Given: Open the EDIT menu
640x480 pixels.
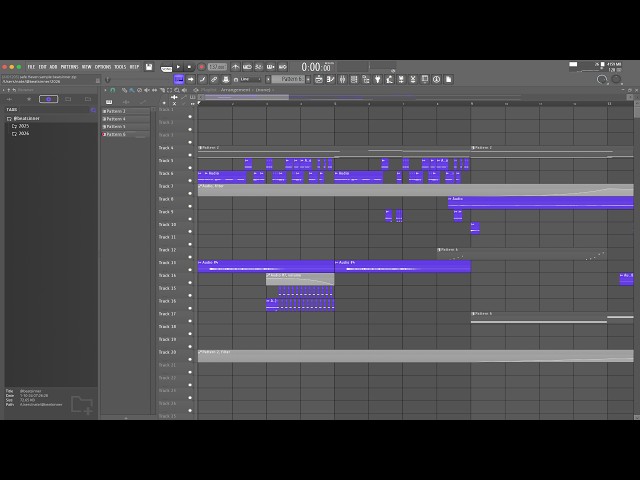Looking at the screenshot, I should (42, 67).
